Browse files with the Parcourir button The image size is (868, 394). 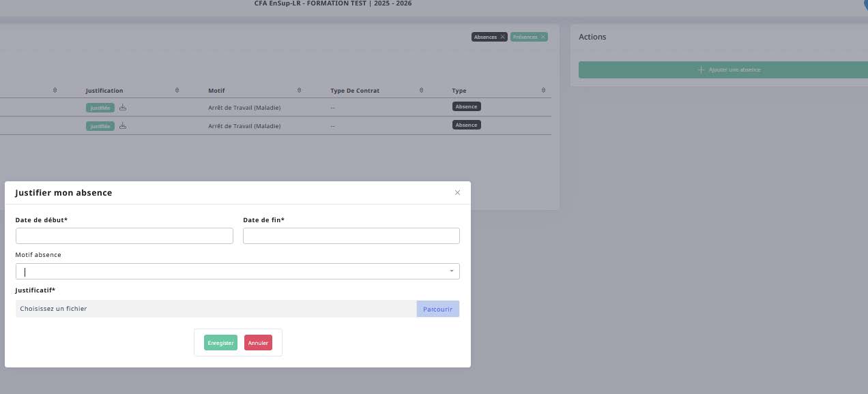[438, 309]
